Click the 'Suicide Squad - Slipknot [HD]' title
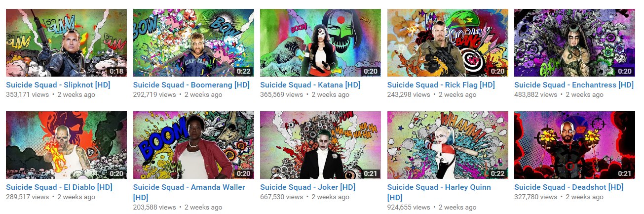Screen dimensions: 644x214 point(58,85)
